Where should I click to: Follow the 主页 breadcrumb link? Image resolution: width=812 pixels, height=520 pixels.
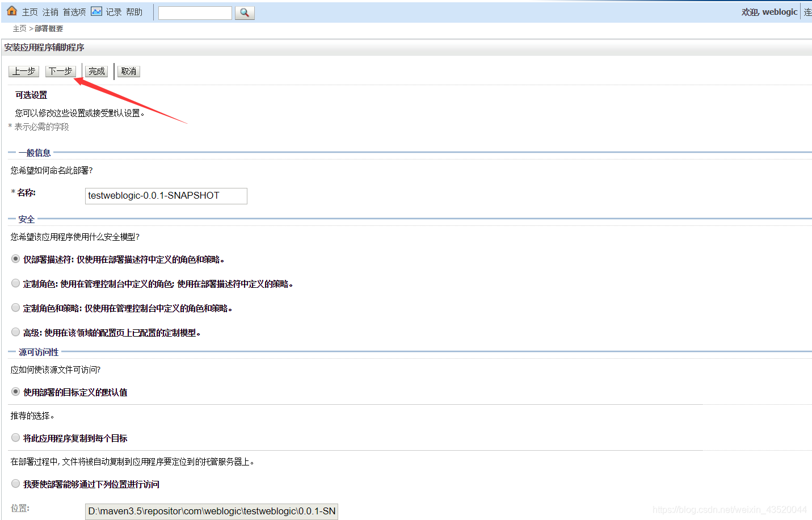20,28
